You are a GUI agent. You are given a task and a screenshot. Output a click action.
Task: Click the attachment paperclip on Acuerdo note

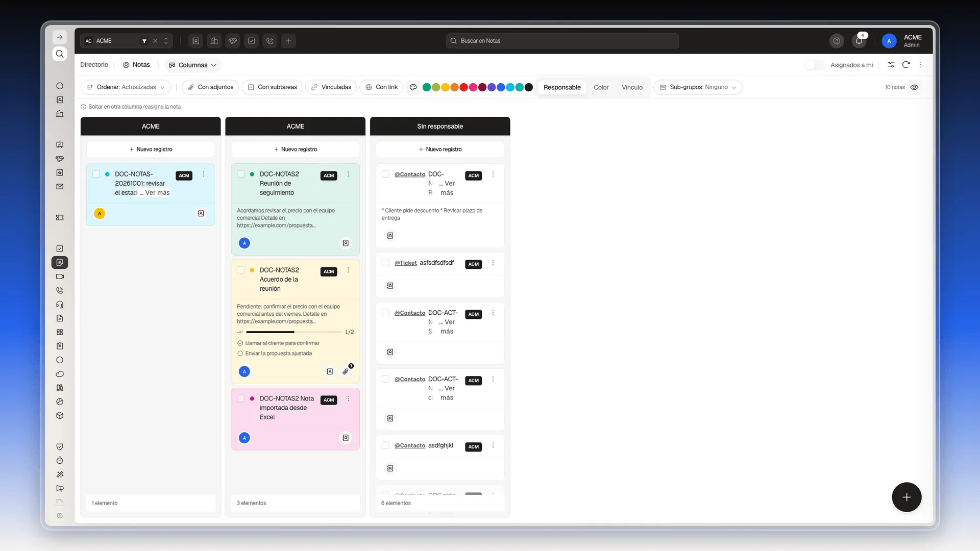[346, 371]
